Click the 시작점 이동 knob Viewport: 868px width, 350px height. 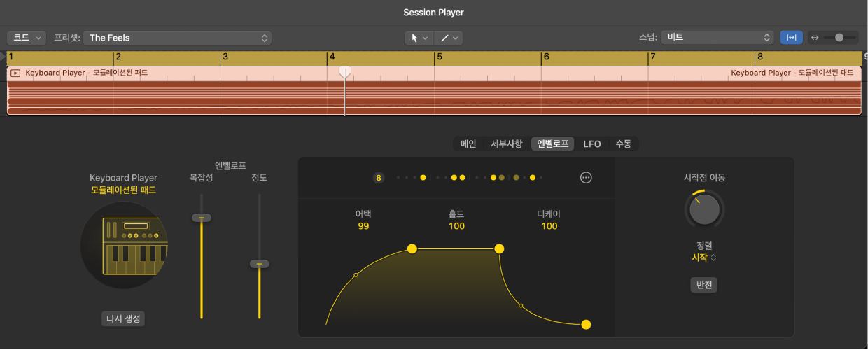click(705, 208)
